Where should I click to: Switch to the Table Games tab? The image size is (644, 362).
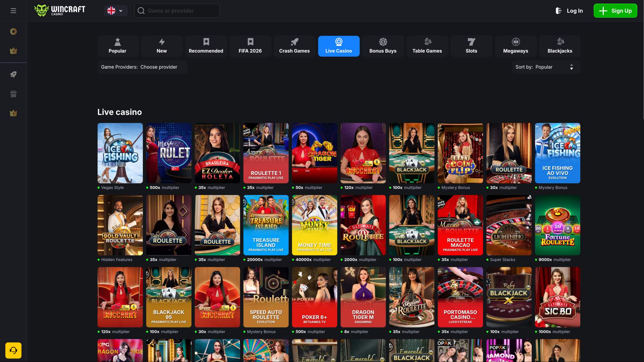[427, 46]
